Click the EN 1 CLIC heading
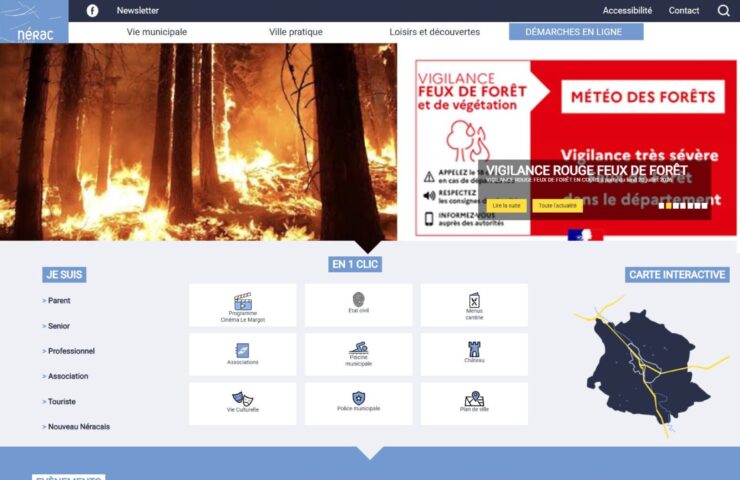 (x=355, y=264)
